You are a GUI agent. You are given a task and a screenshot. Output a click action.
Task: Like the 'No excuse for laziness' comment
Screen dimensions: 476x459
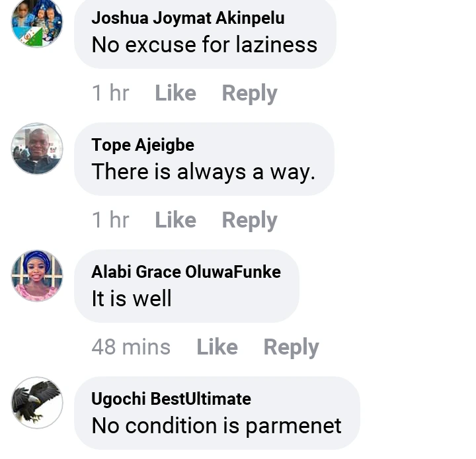click(x=175, y=93)
